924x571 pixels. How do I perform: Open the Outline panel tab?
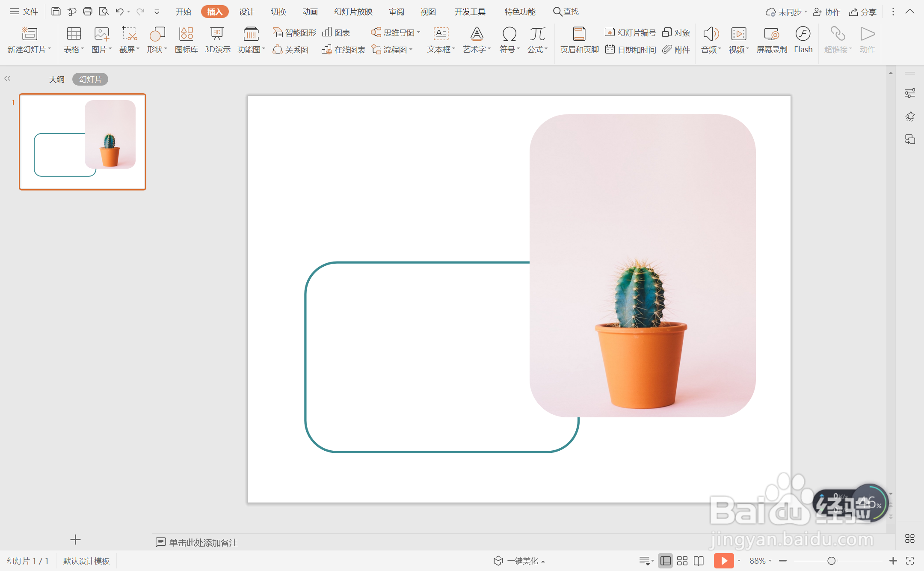tap(56, 79)
